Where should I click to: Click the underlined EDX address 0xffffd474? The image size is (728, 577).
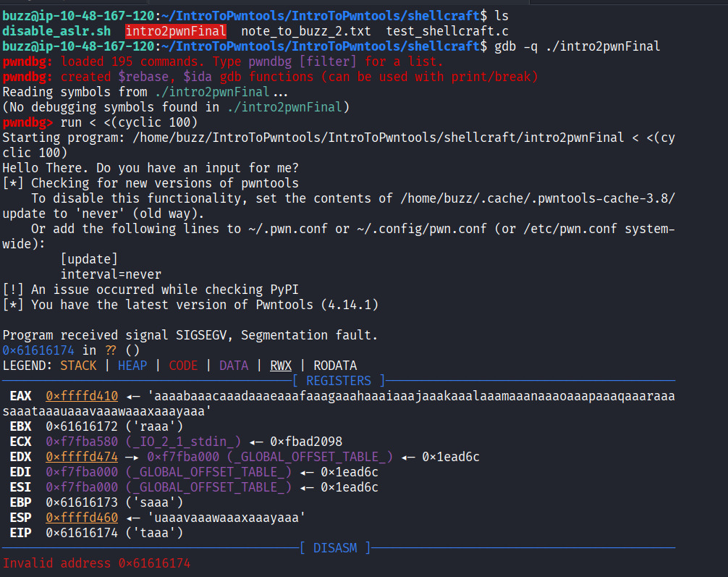pos(82,457)
